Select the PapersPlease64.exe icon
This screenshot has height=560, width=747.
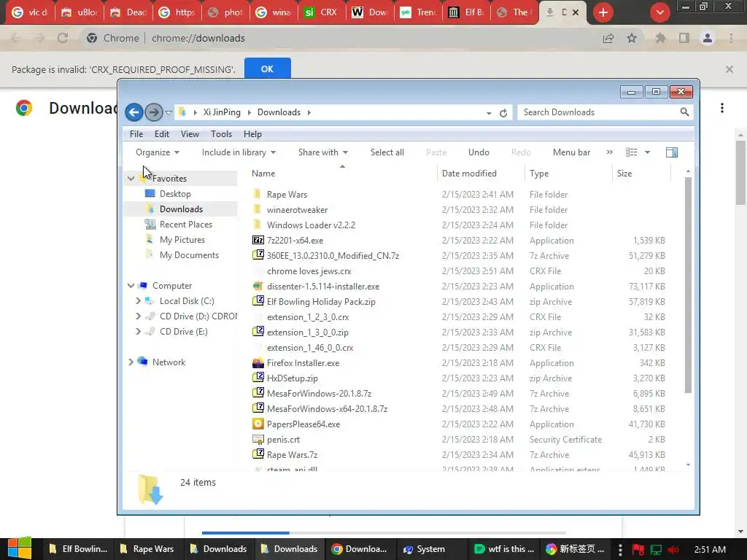click(258, 424)
